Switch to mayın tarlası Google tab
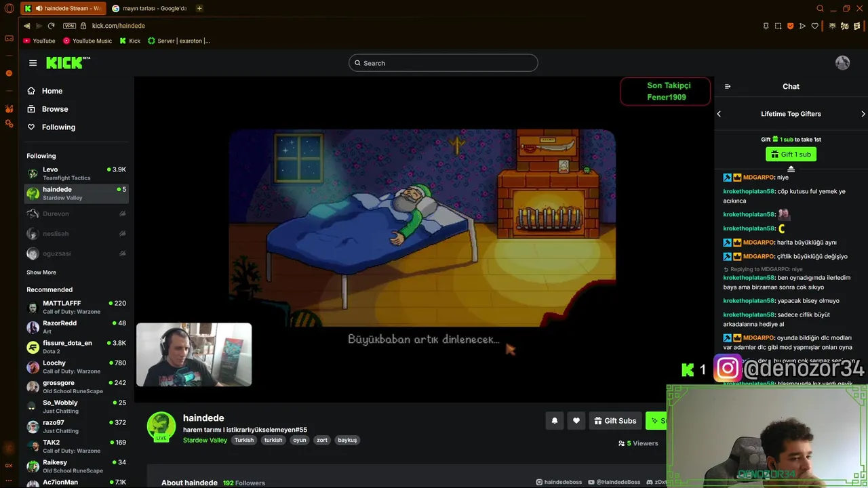Image resolution: width=868 pixels, height=488 pixels. [149, 8]
